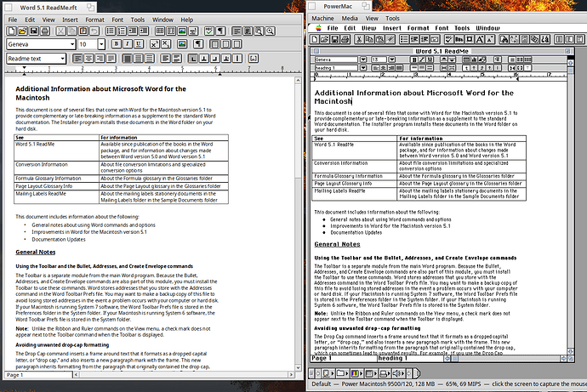Viewport: 587px width, 392px height.
Task: Open Format menu in ReadMe.rft window
Action: (x=94, y=20)
